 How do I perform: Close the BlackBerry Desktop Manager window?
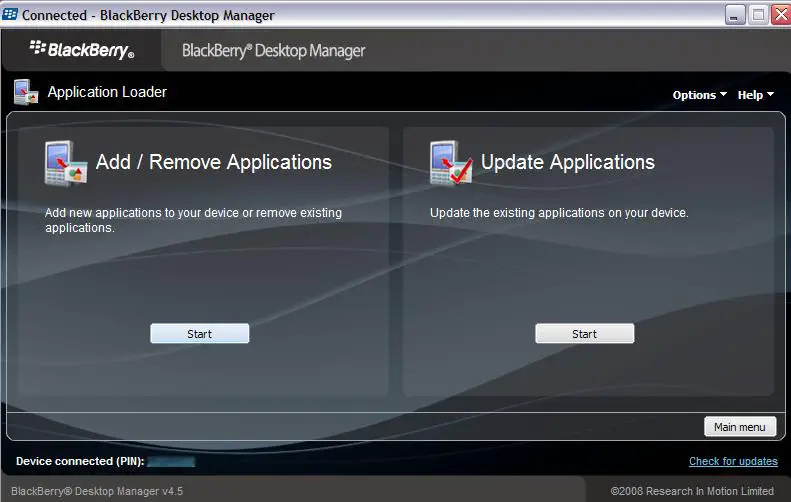tap(780, 15)
